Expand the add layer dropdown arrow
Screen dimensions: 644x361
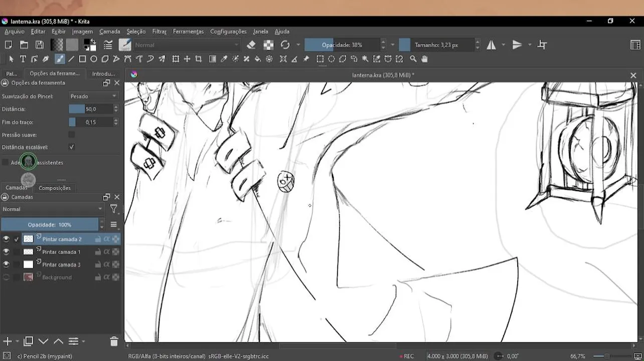(18, 341)
